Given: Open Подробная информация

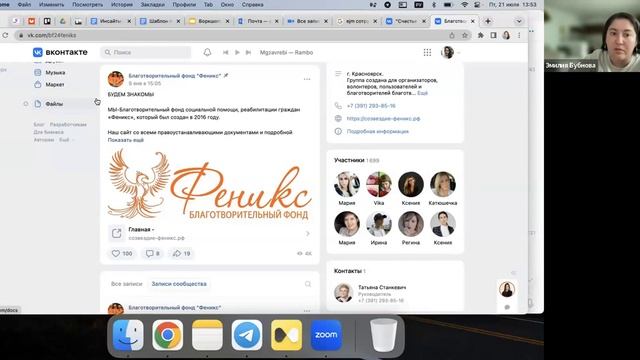Looking at the screenshot, I should coord(378,131).
